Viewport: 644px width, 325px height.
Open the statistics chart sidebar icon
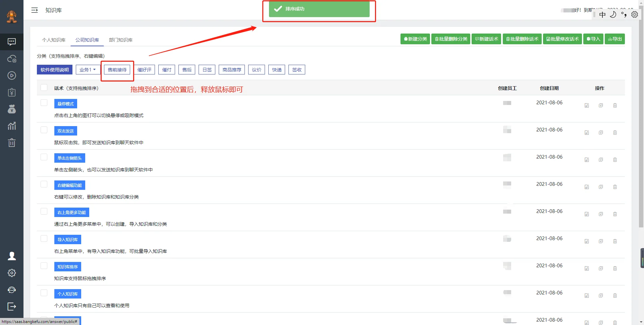(x=12, y=126)
